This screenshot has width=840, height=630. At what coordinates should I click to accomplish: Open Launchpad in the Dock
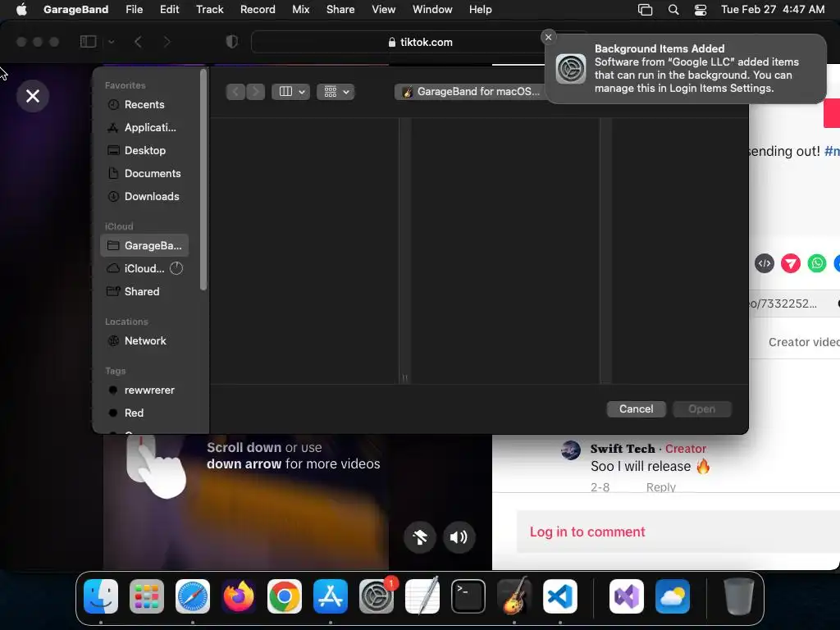pyautogui.click(x=147, y=596)
